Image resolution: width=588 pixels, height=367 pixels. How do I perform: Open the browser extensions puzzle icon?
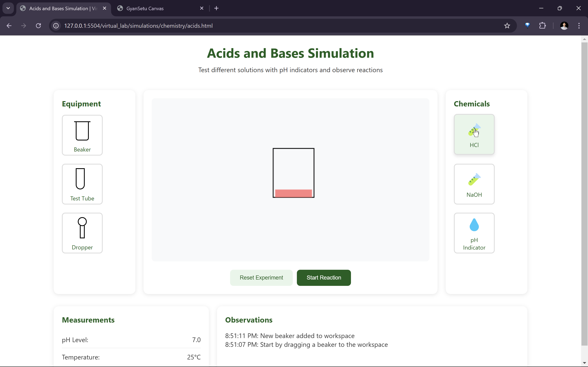(x=542, y=26)
